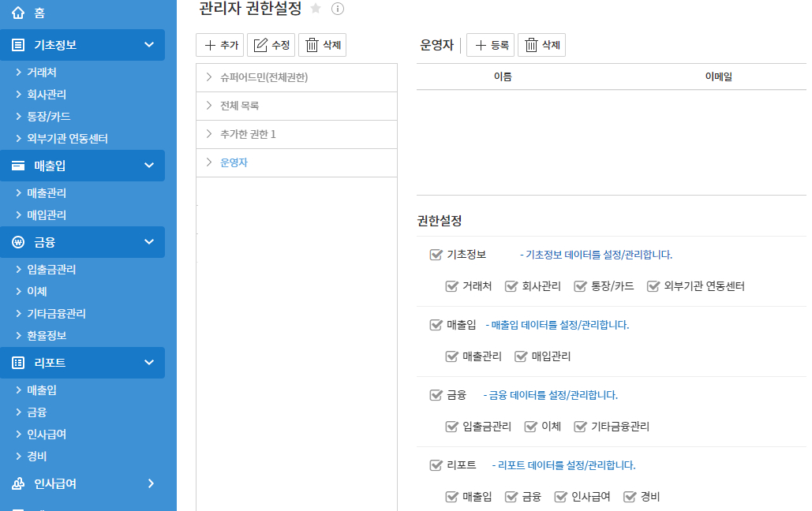Open 환율정보 in sidebar menu
812x511 pixels.
coord(47,335)
